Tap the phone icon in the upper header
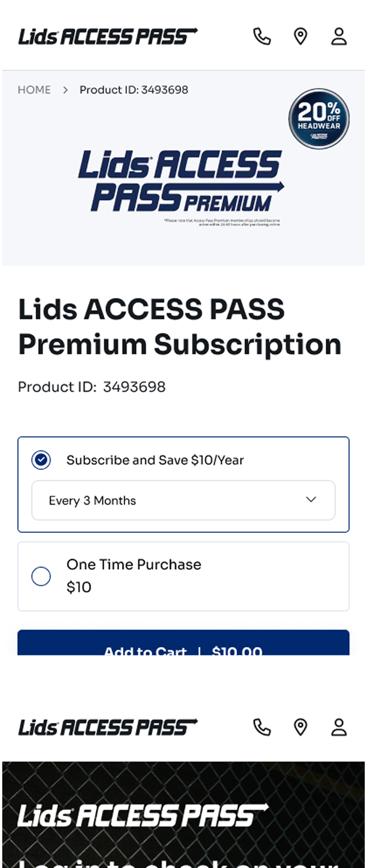The image size is (367, 868). pyautogui.click(x=262, y=37)
